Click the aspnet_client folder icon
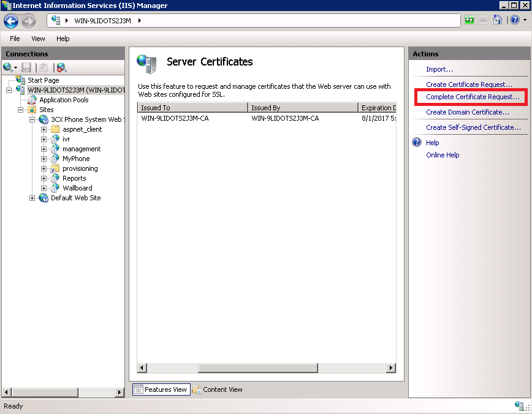The width and height of the screenshot is (532, 414). (x=55, y=129)
